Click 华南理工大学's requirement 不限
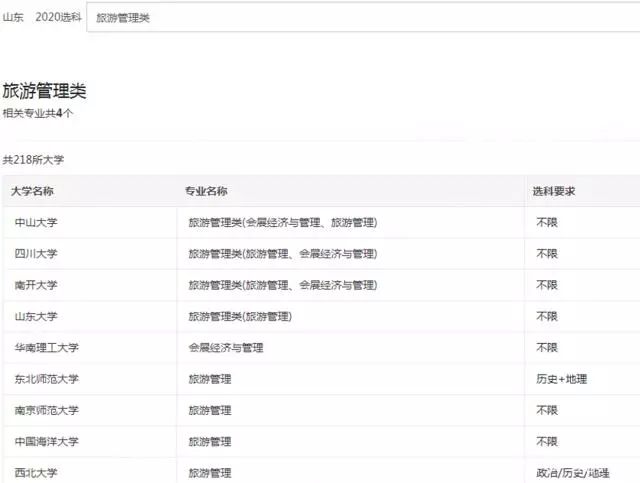The image size is (640, 483). point(547,347)
